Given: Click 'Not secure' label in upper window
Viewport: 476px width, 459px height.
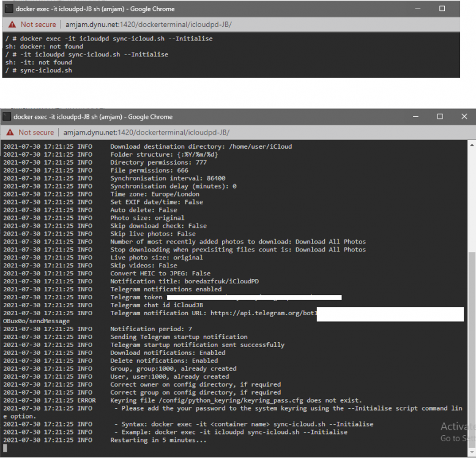Looking at the screenshot, I should [x=39, y=24].
